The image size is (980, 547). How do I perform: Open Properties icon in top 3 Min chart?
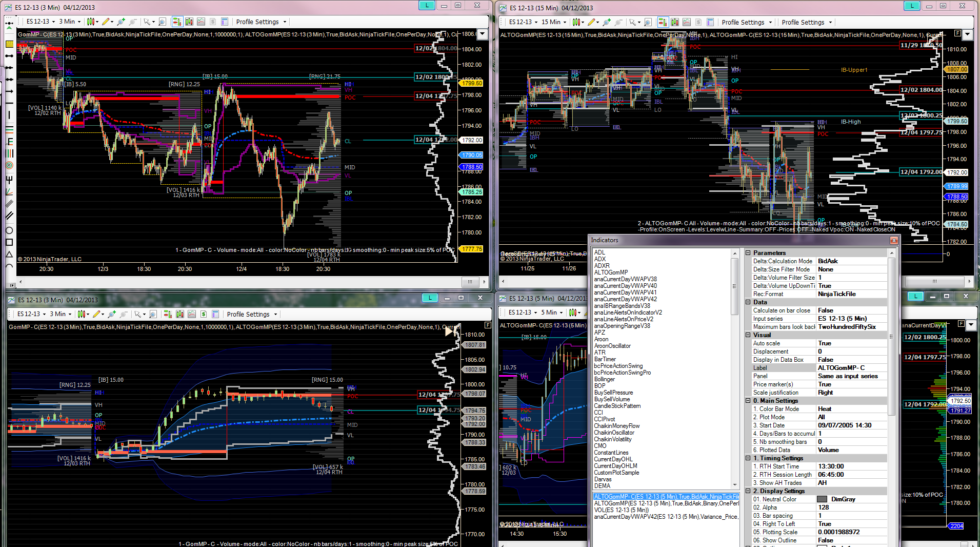[225, 22]
